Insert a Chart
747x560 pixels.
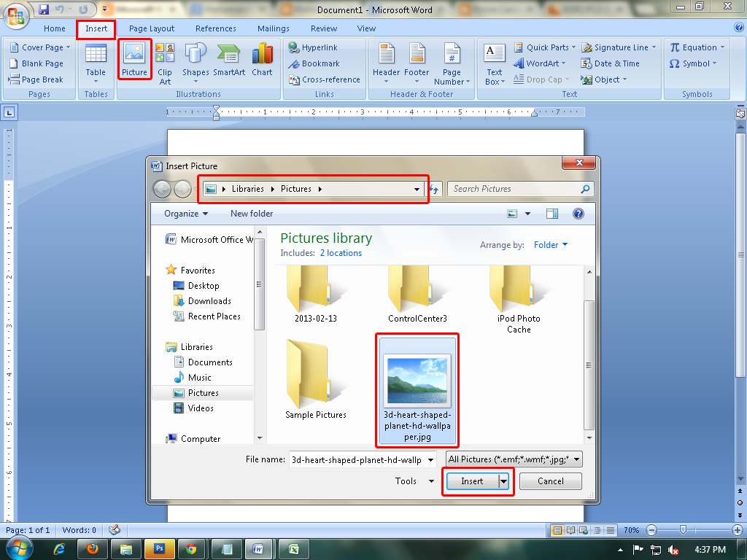click(x=262, y=60)
